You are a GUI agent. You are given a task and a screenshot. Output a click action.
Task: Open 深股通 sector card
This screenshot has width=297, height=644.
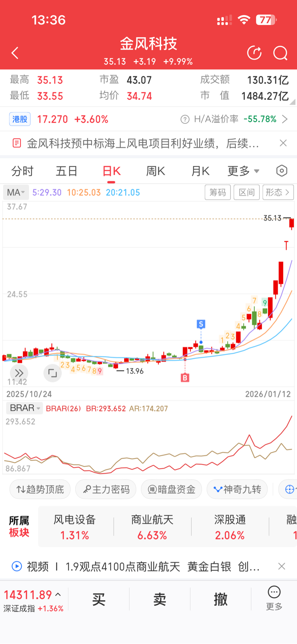[x=230, y=527]
